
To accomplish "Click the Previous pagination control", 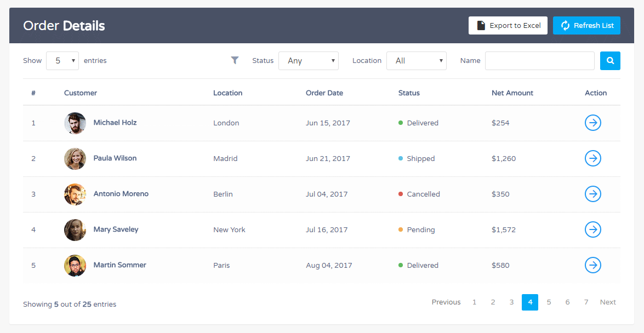I will click(446, 302).
